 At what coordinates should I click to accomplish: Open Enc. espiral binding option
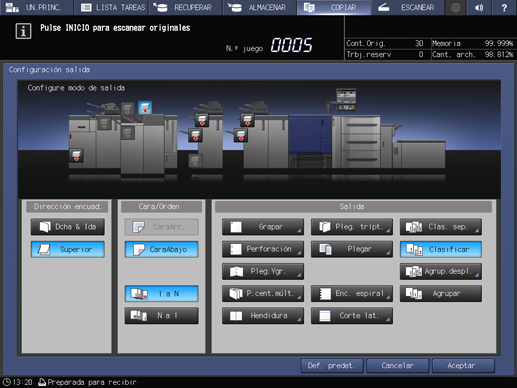click(x=352, y=293)
